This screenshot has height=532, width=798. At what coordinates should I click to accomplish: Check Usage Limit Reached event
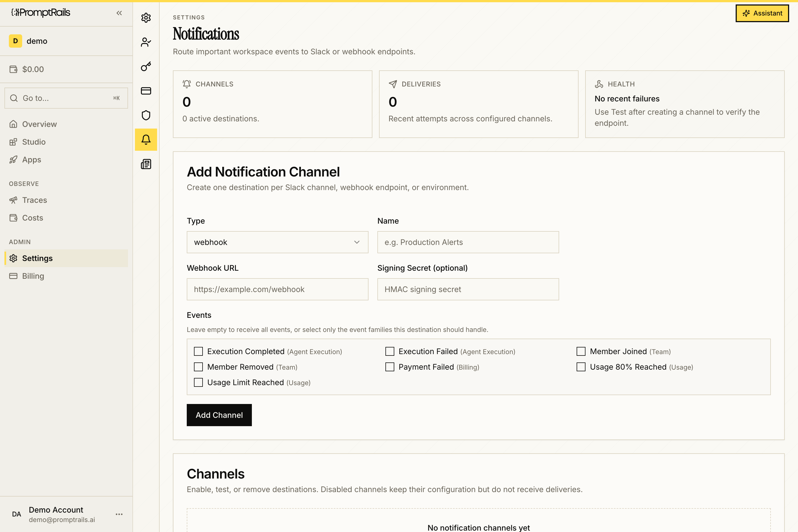pos(198,383)
